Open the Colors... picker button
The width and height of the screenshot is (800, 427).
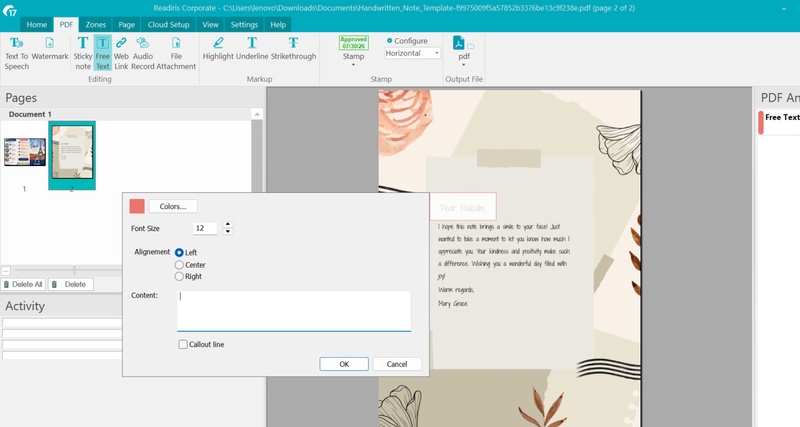[x=173, y=207]
